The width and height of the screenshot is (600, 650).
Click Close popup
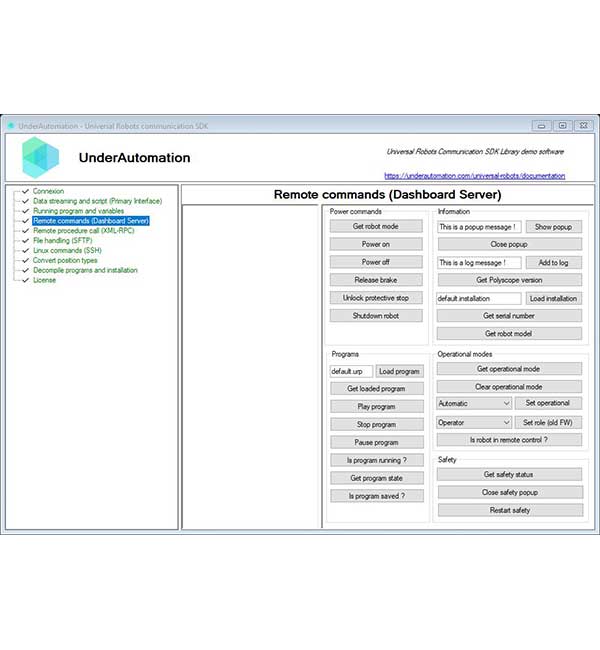510,244
